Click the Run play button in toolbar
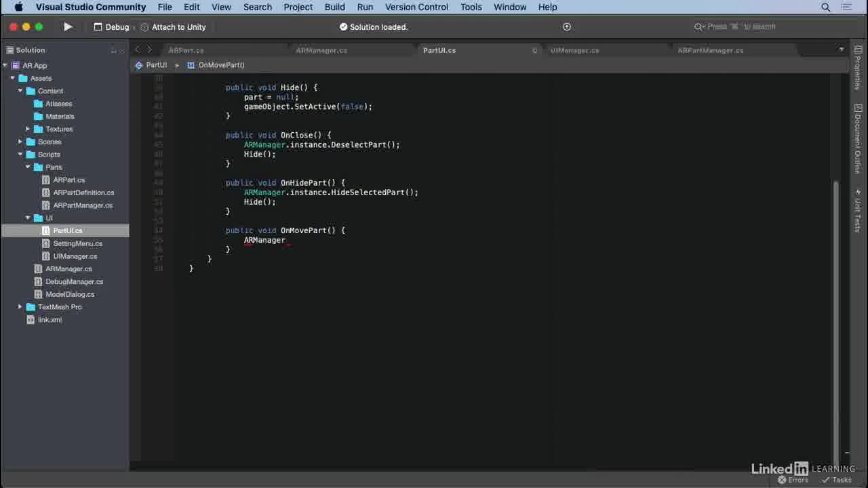The height and width of the screenshot is (488, 868). [68, 27]
